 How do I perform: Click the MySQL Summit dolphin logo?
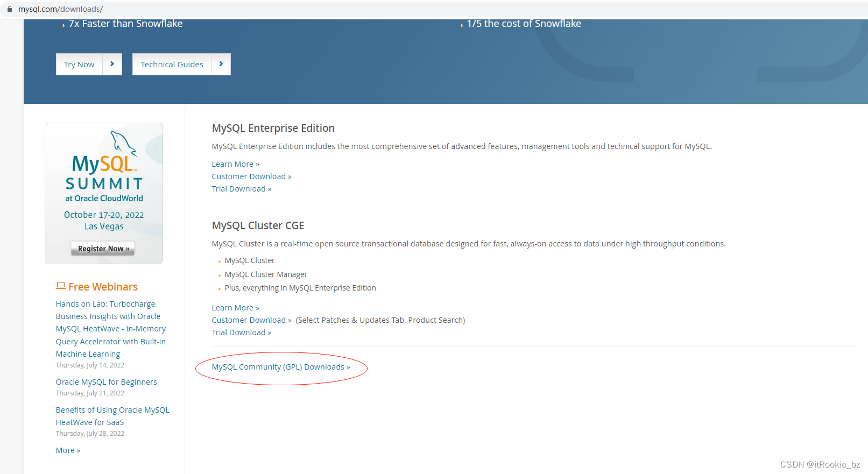point(123,144)
